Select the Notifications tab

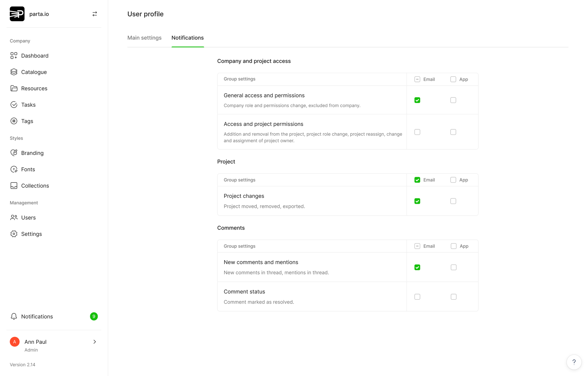click(187, 38)
